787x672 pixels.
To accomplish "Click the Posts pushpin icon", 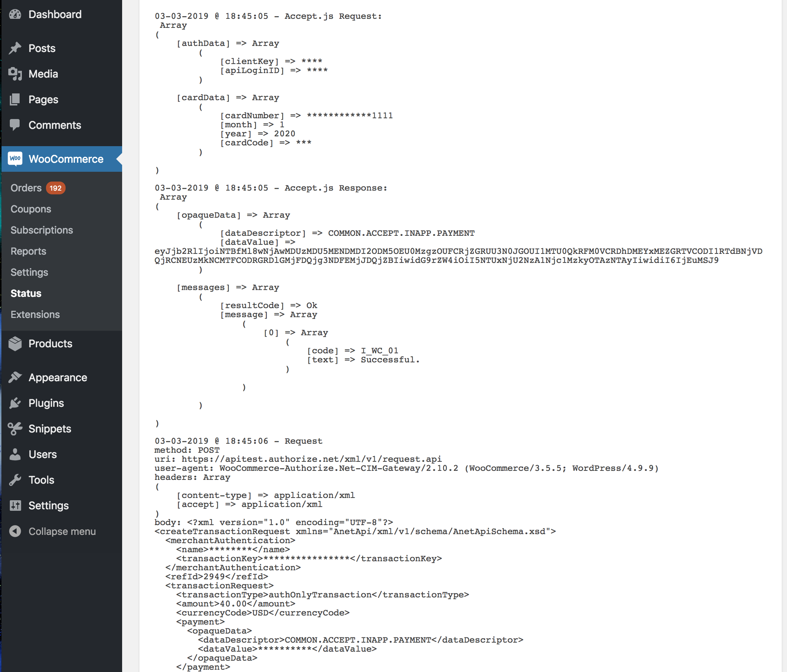I will pos(15,48).
